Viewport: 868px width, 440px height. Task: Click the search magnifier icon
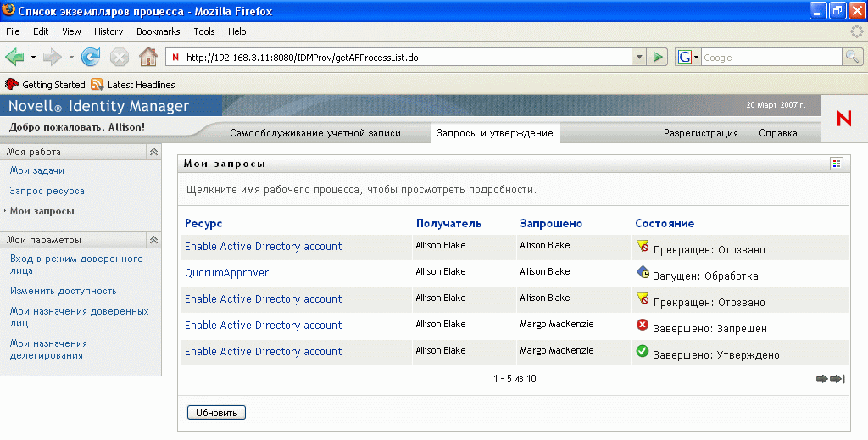click(x=852, y=58)
